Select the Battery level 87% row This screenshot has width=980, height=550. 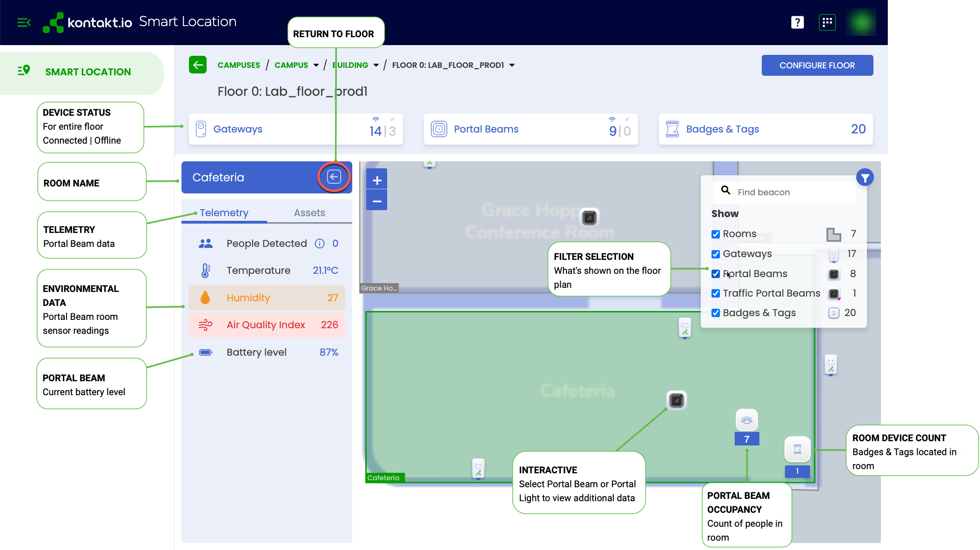tap(267, 352)
